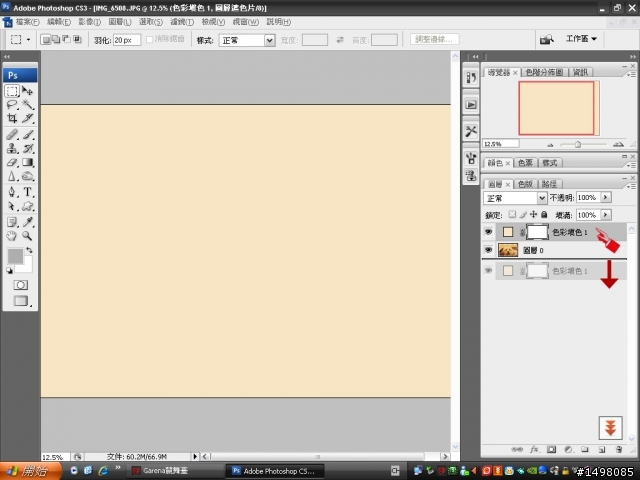Select the Move tool

pyautogui.click(x=28, y=91)
